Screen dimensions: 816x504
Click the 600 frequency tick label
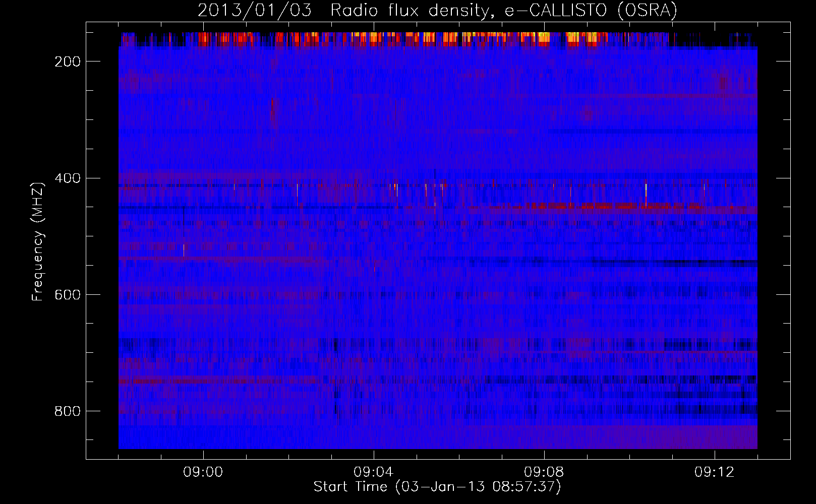click(x=68, y=295)
